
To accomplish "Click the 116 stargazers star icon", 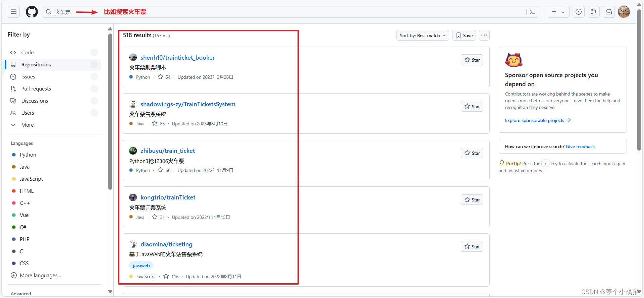I will [166, 276].
